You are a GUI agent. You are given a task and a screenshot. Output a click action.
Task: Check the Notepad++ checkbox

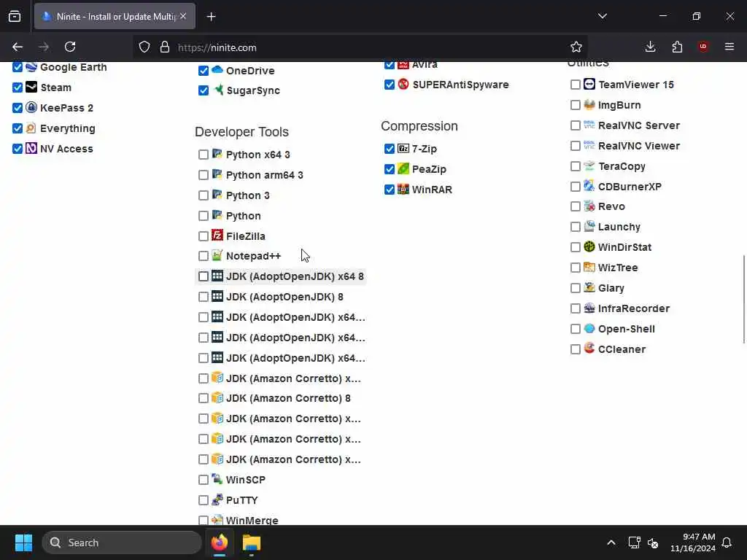(x=204, y=256)
